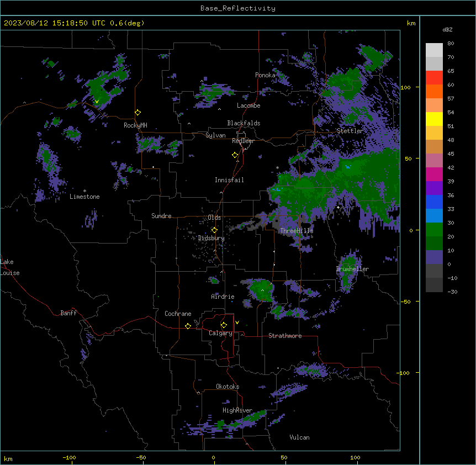
Task: Select the royal blue 33–36 dBZ swatch
Action: pos(434,202)
